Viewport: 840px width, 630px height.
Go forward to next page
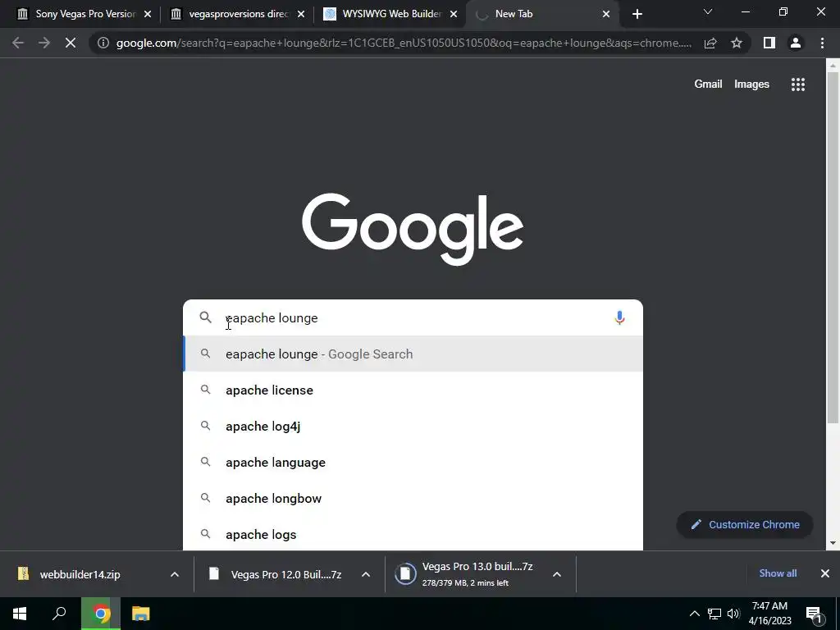tap(44, 43)
